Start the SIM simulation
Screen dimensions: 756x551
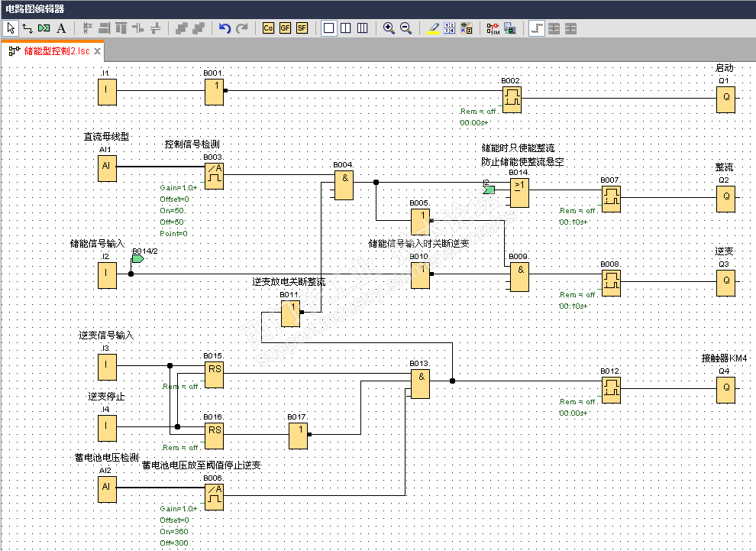(493, 28)
